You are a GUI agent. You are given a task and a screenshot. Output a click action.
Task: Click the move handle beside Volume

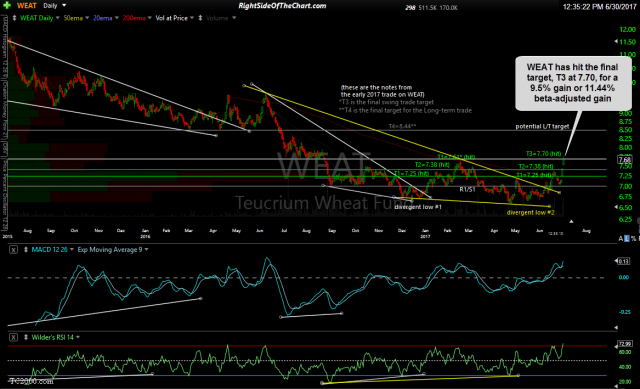(200, 18)
